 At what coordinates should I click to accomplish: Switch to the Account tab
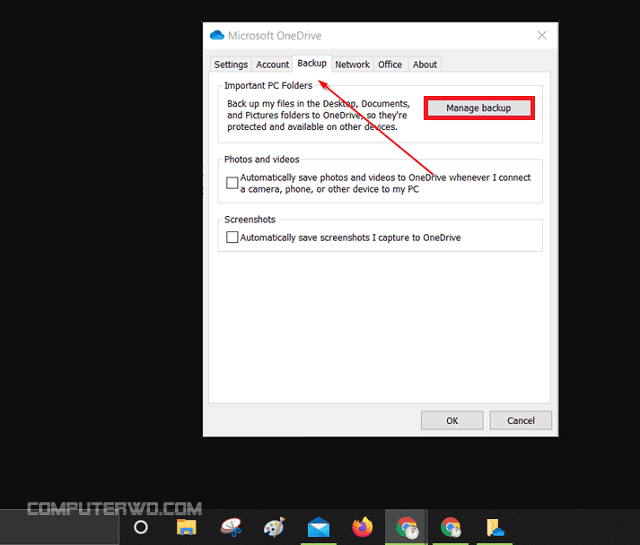point(272,65)
